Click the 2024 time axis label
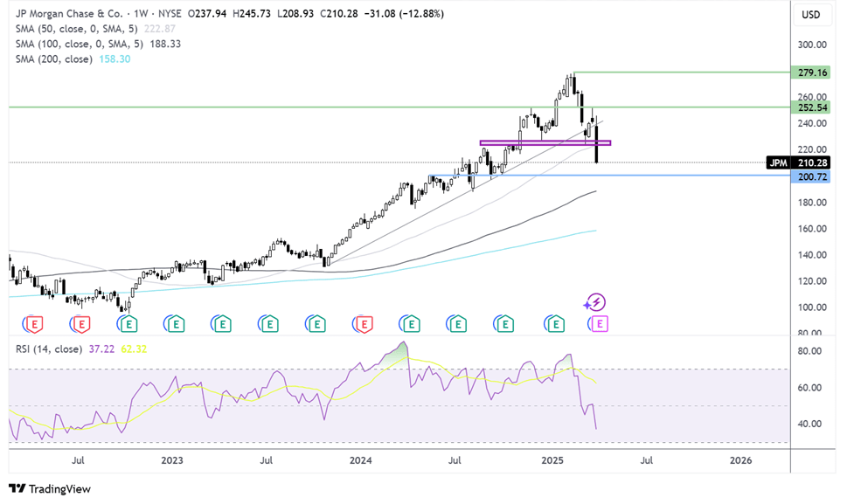This screenshot has height=504, width=847. point(360,460)
